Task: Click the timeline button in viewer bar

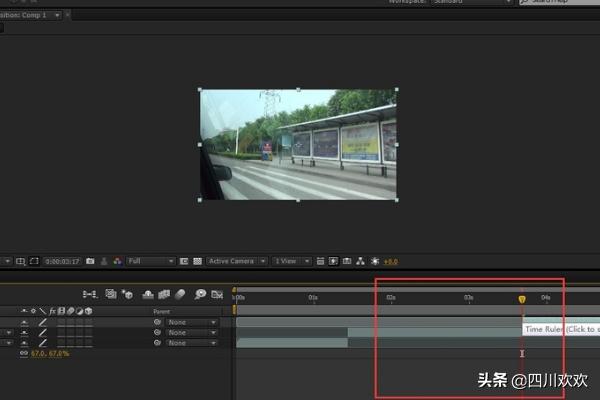Action: (x=347, y=261)
